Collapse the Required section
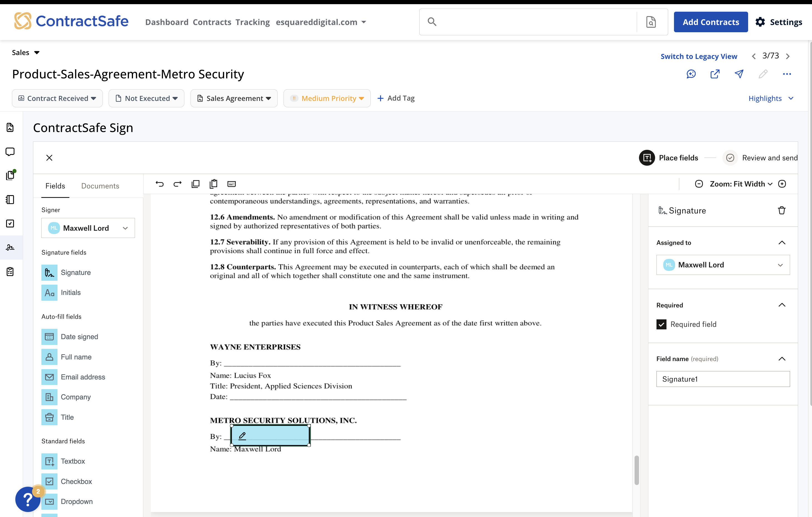The image size is (812, 517). pos(782,305)
